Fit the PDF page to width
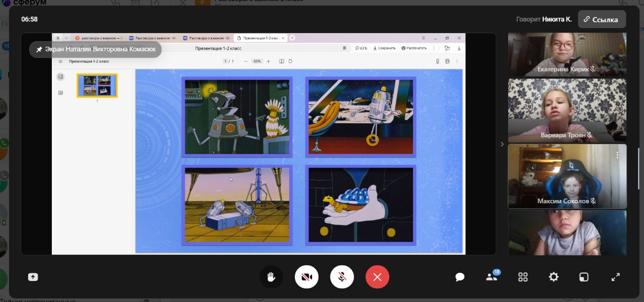 pos(282,61)
